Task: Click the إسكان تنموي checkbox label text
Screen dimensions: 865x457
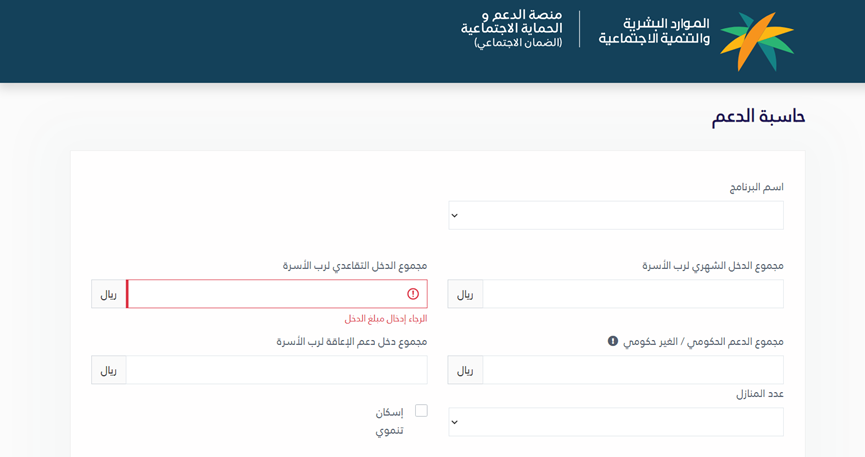Action: [x=389, y=421]
